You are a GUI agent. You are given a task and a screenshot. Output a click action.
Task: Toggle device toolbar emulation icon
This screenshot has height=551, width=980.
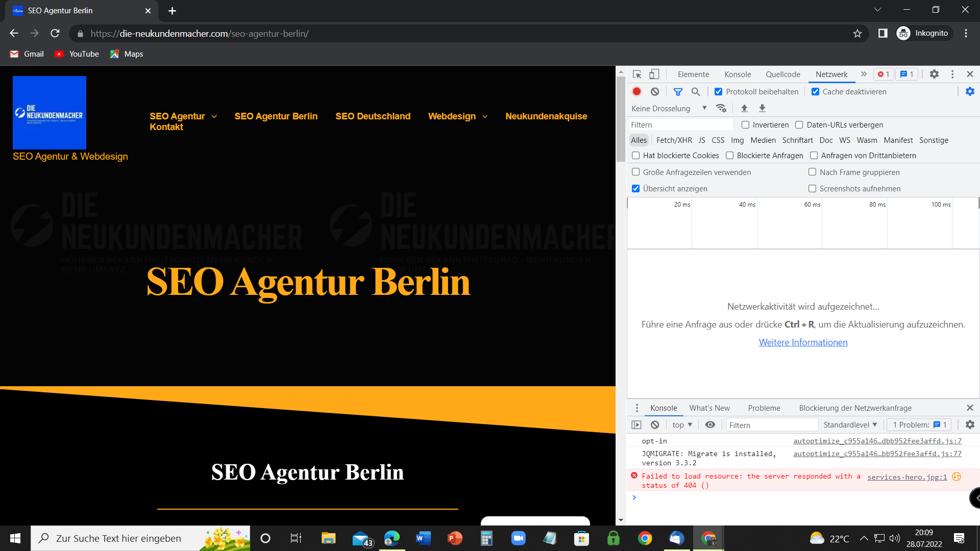pyautogui.click(x=654, y=74)
